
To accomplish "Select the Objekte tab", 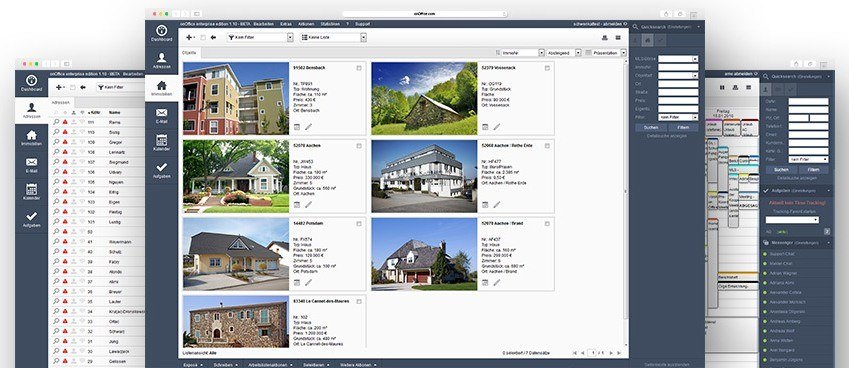I will tap(189, 53).
